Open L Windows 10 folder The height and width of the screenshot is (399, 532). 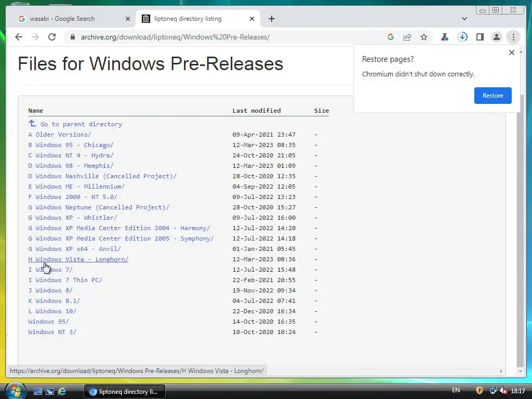coord(52,311)
